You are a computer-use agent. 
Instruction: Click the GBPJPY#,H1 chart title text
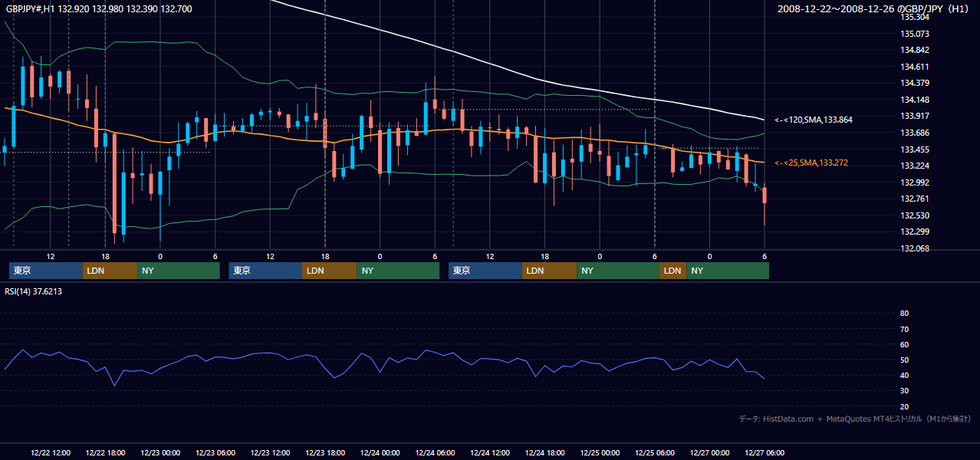click(x=99, y=9)
